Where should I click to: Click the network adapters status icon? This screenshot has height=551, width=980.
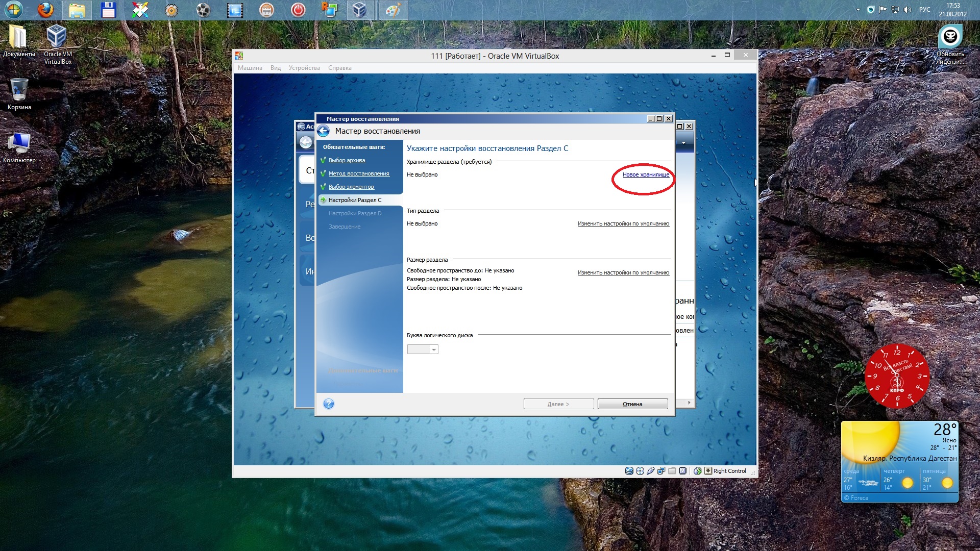click(661, 471)
